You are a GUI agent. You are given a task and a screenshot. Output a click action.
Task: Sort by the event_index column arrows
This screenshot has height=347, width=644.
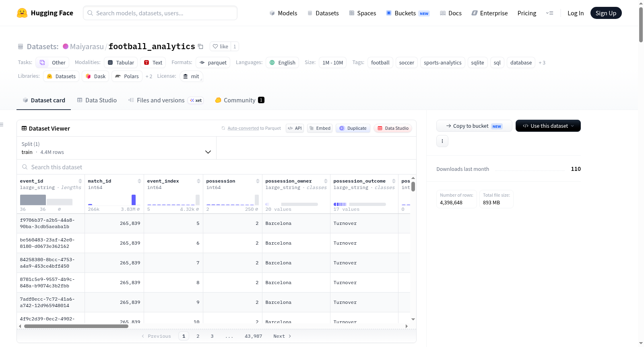[x=198, y=181]
